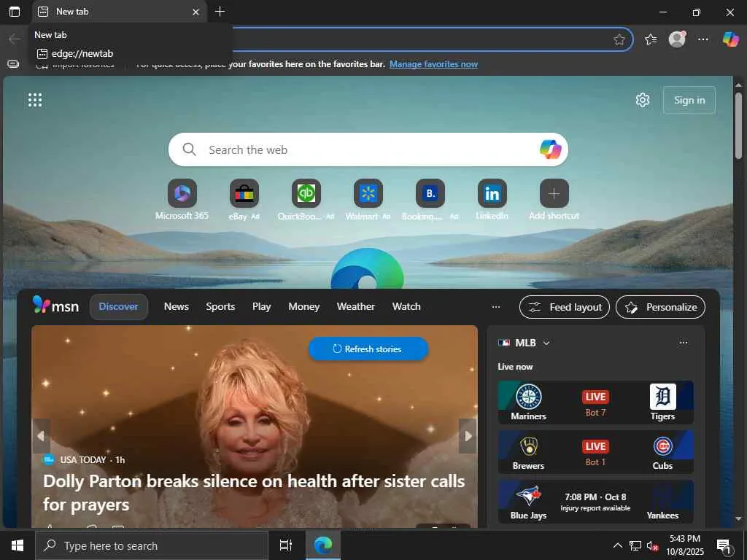
Task: Launch the Copilot sidebar icon
Action: pyautogui.click(x=730, y=39)
